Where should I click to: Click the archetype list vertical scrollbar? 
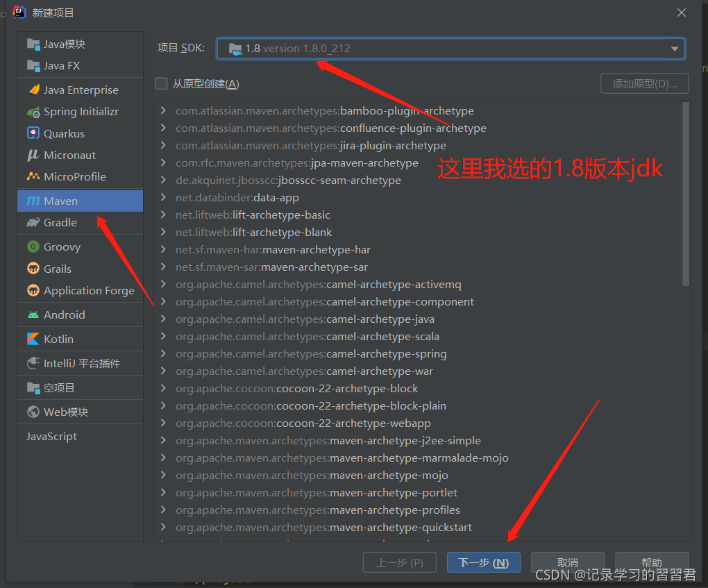pyautogui.click(x=686, y=194)
